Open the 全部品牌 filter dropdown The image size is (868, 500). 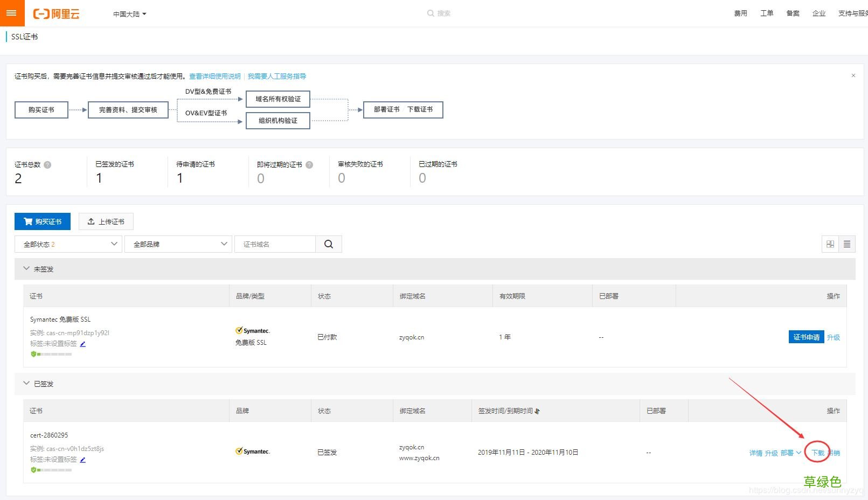178,244
